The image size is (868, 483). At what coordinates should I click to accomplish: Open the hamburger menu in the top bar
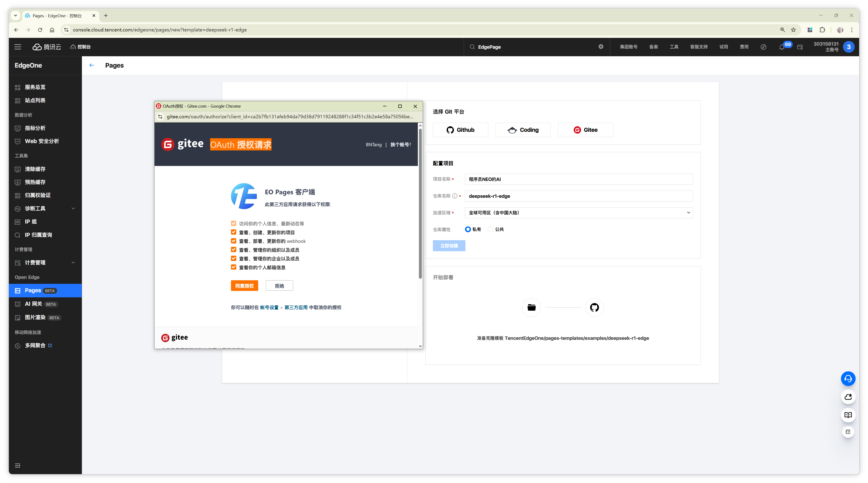(17, 47)
